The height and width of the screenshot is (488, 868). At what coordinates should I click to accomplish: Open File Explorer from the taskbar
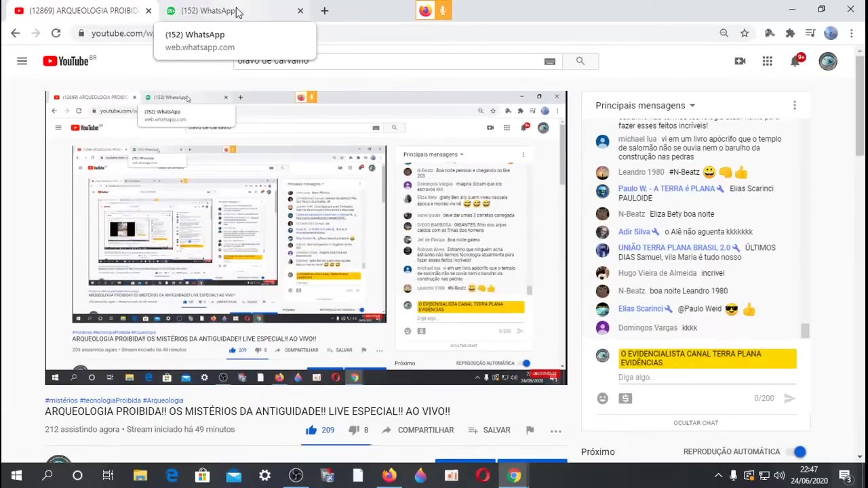click(140, 475)
